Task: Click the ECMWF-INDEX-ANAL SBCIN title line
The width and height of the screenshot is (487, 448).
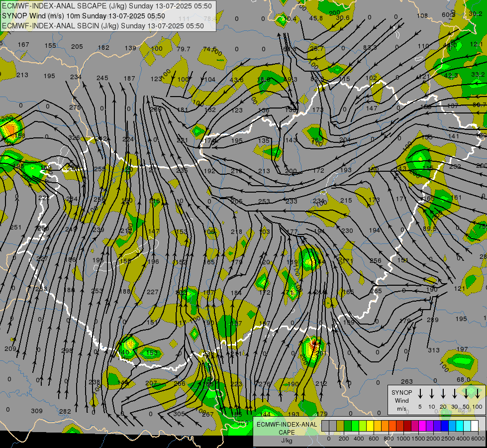Action: coord(103,26)
